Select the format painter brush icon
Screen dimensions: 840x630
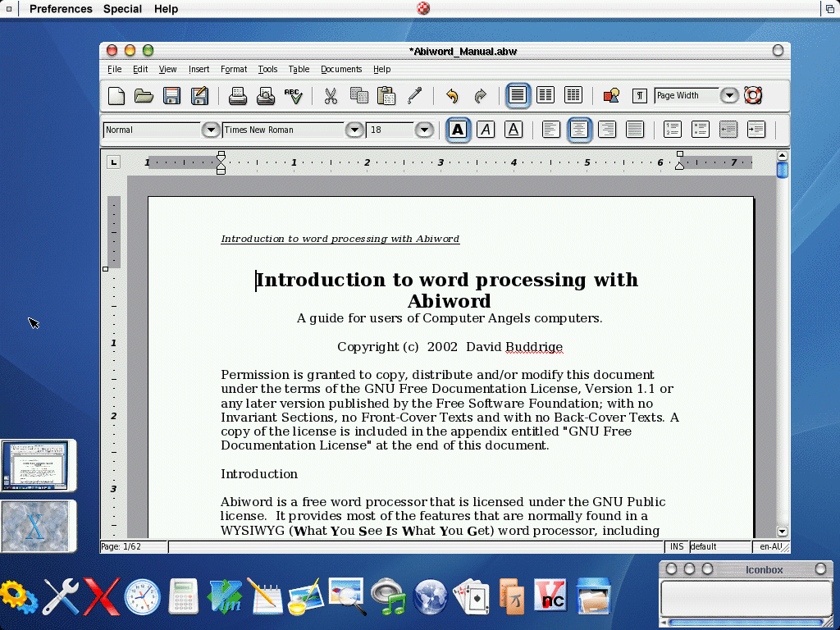(x=414, y=96)
